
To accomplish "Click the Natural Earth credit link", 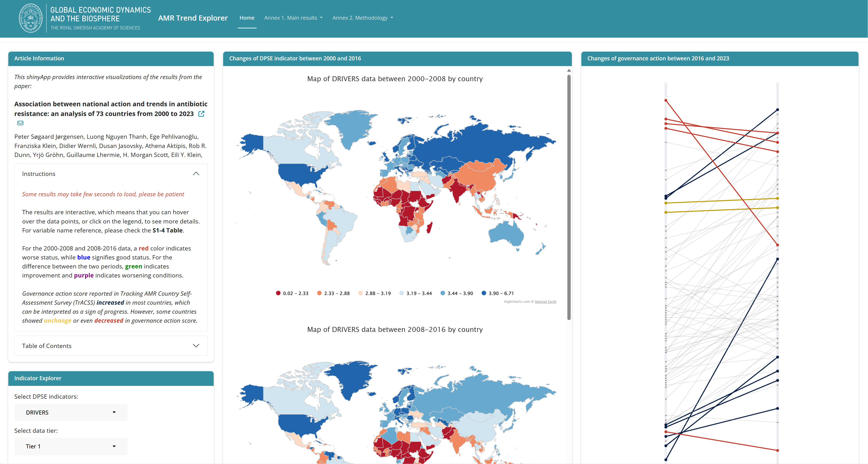I will pos(545,302).
